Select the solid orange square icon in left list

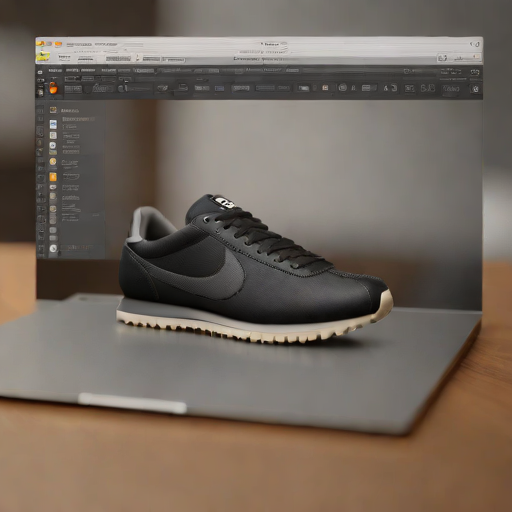tap(53, 177)
